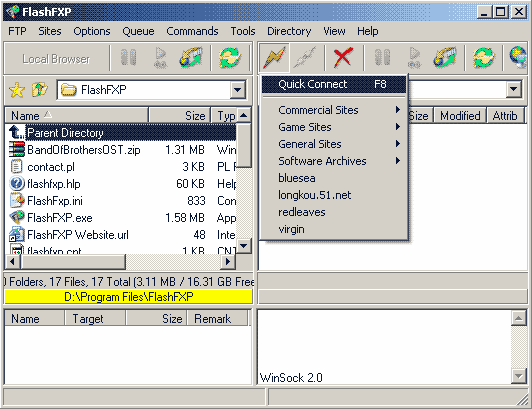Click the Disconnect plug icon
Viewport: 532px width, 409px height.
(x=305, y=58)
